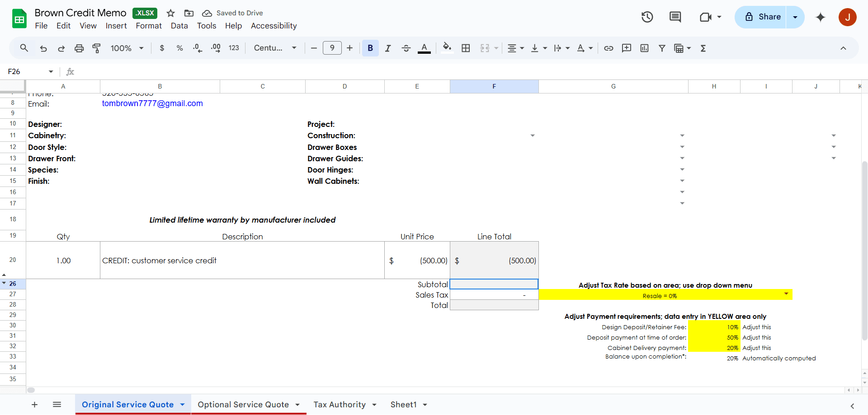Open the text color picker

424,48
